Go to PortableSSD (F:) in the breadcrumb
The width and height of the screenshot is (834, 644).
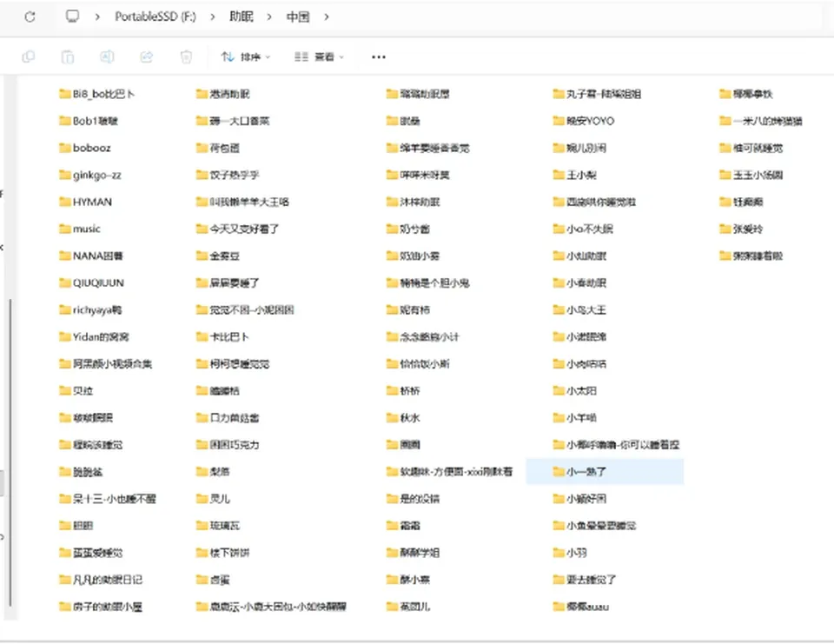tap(156, 17)
